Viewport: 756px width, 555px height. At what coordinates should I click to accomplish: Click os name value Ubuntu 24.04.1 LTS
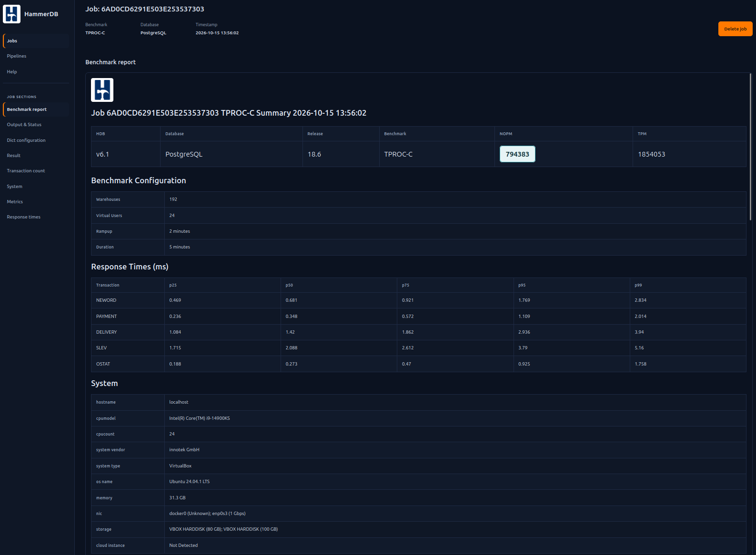(189, 482)
